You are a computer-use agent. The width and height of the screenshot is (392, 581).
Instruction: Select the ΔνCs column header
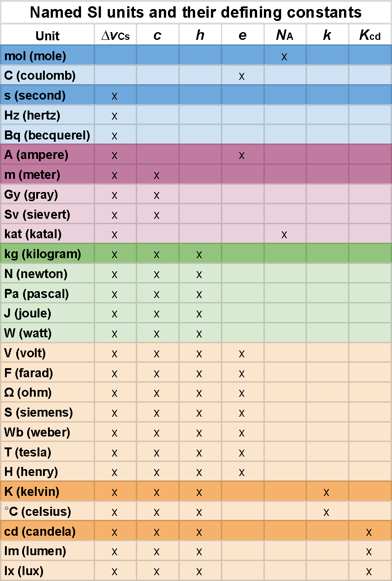point(115,36)
